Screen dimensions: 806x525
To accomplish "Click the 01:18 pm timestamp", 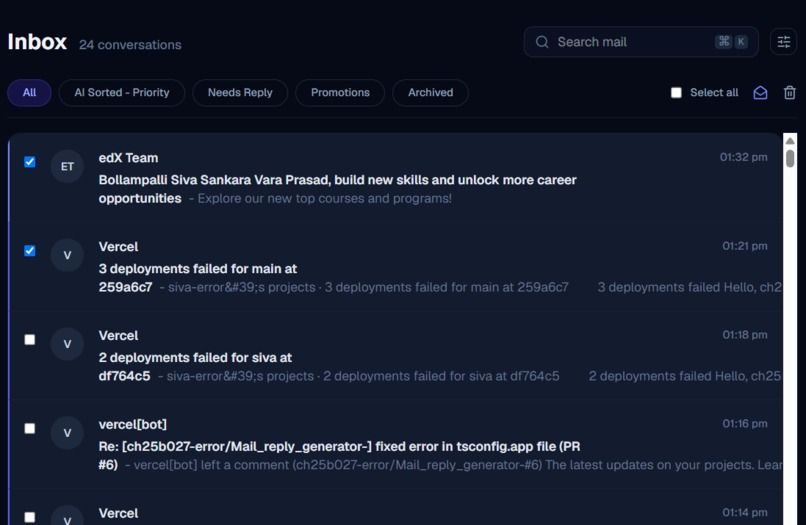I will (x=745, y=335).
